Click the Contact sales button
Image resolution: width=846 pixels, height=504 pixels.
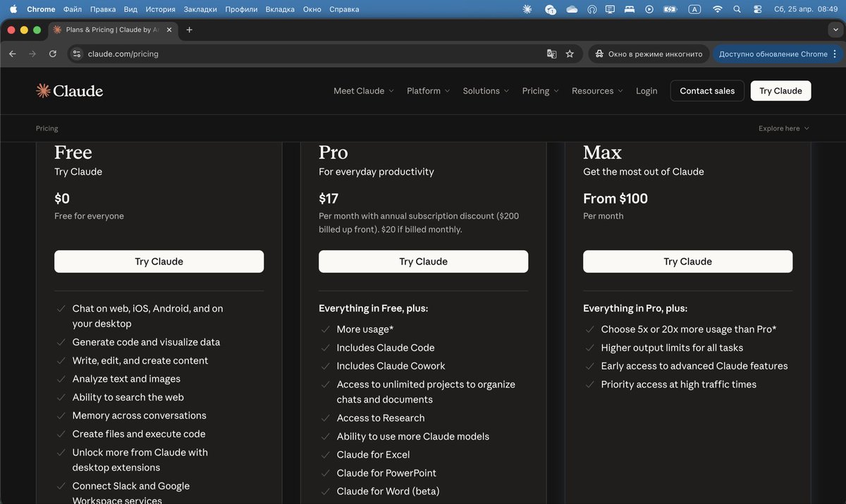(707, 91)
